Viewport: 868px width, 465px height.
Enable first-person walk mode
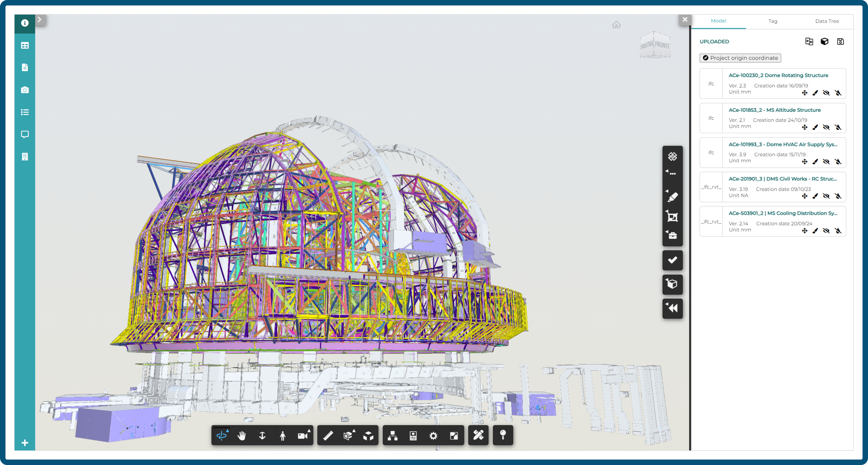[x=283, y=435]
